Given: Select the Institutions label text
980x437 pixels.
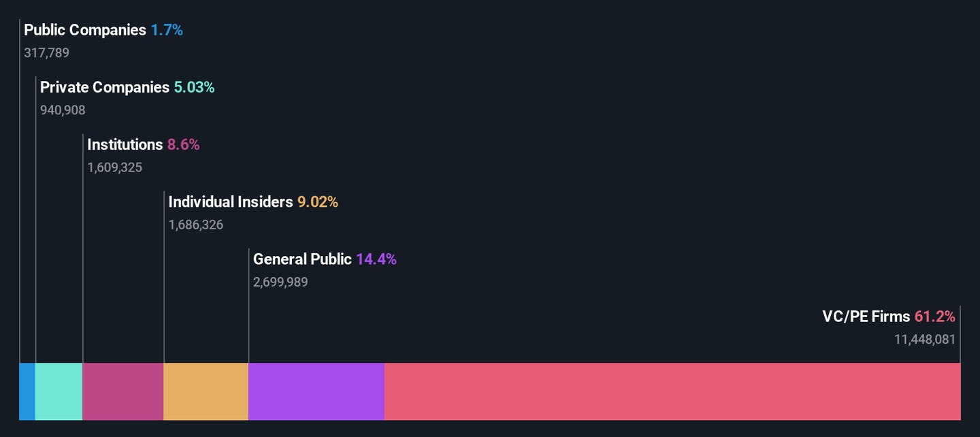Looking at the screenshot, I should coord(125,144).
